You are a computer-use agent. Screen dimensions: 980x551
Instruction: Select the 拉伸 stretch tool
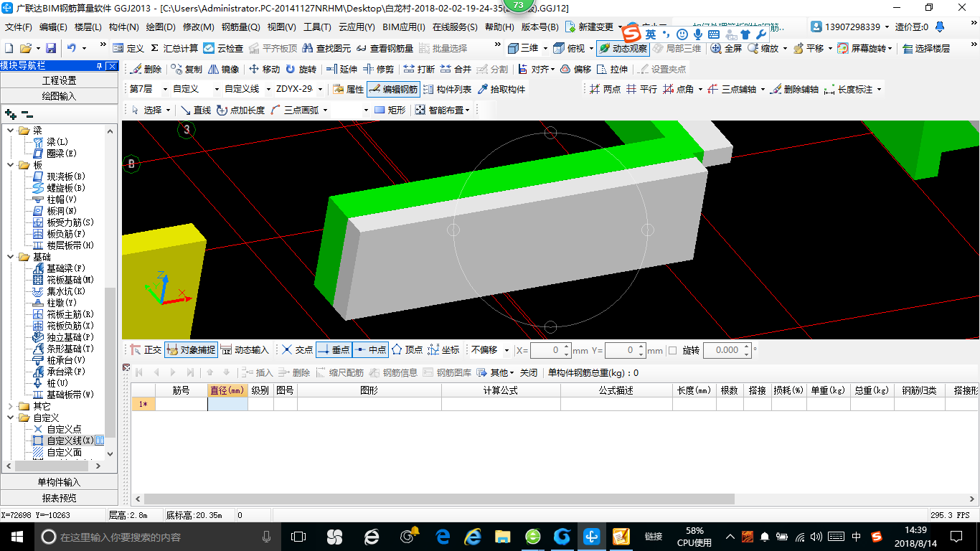612,70
